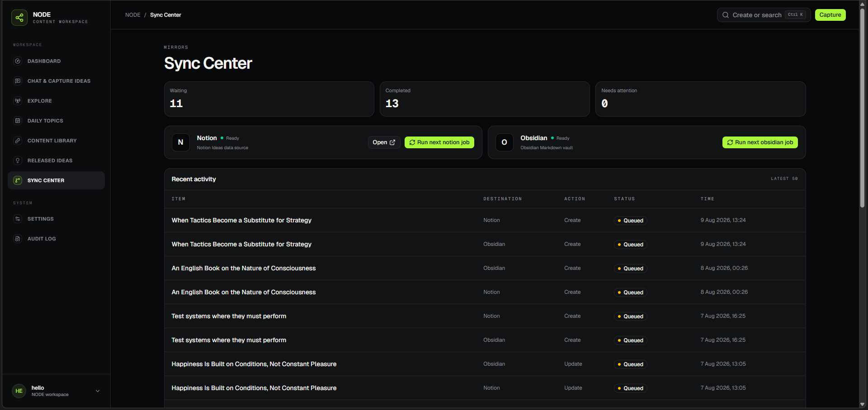
Task: Click the search magnifier icon
Action: [x=726, y=15]
